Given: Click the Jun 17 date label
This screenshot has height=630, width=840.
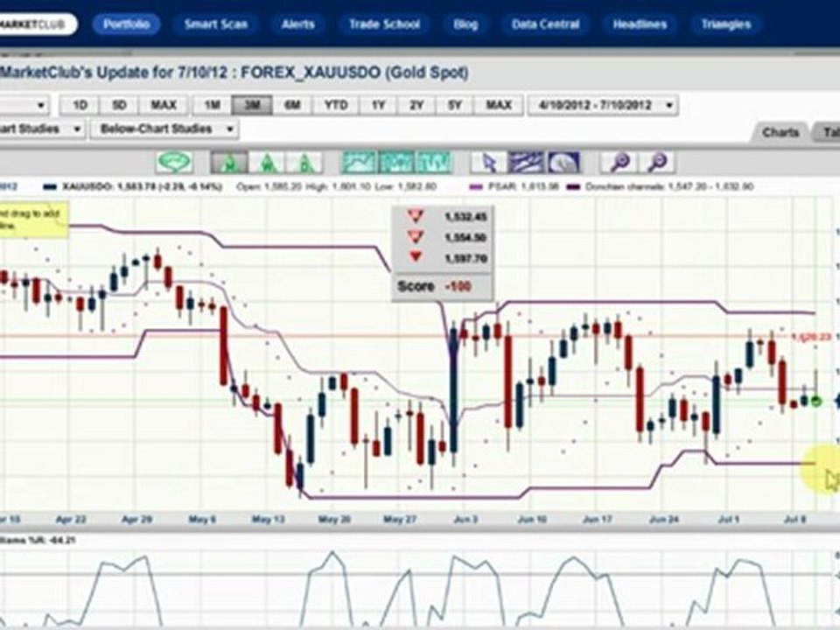Looking at the screenshot, I should tap(598, 519).
